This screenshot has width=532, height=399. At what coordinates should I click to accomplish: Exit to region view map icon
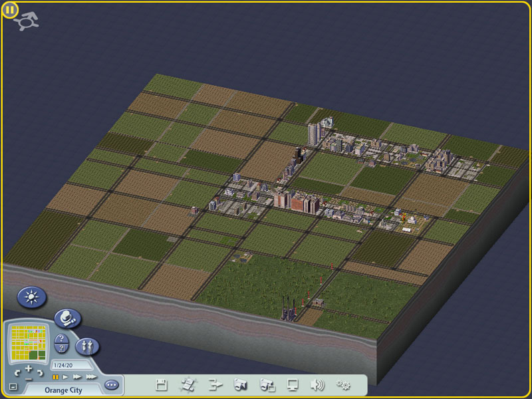188,385
